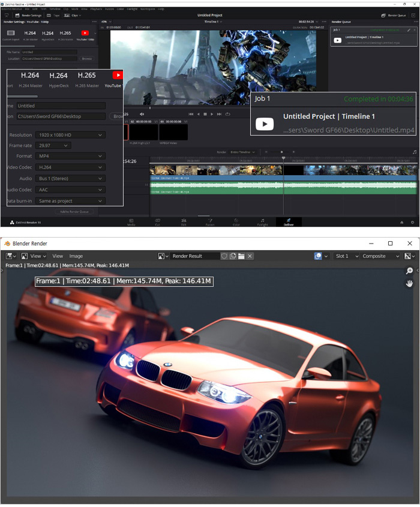
Task: Play forward in DaVinci viewer
Action: pyautogui.click(x=212, y=114)
